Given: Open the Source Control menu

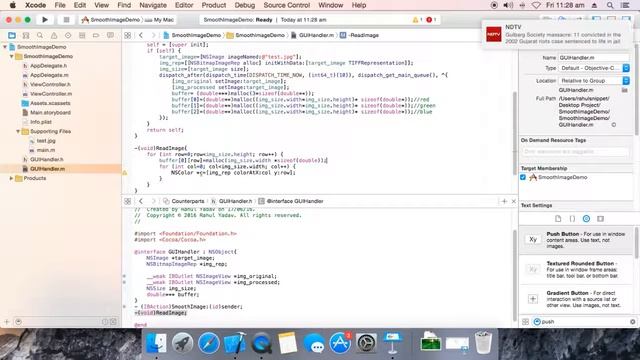Looking at the screenshot, I should click(x=287, y=5).
